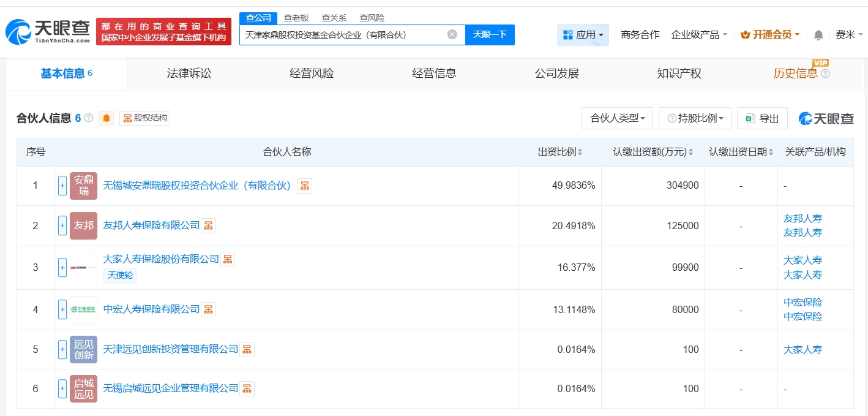This screenshot has height=416, width=868.
Task: Click the 中宏保险 company logo thumbnail
Action: (84, 310)
